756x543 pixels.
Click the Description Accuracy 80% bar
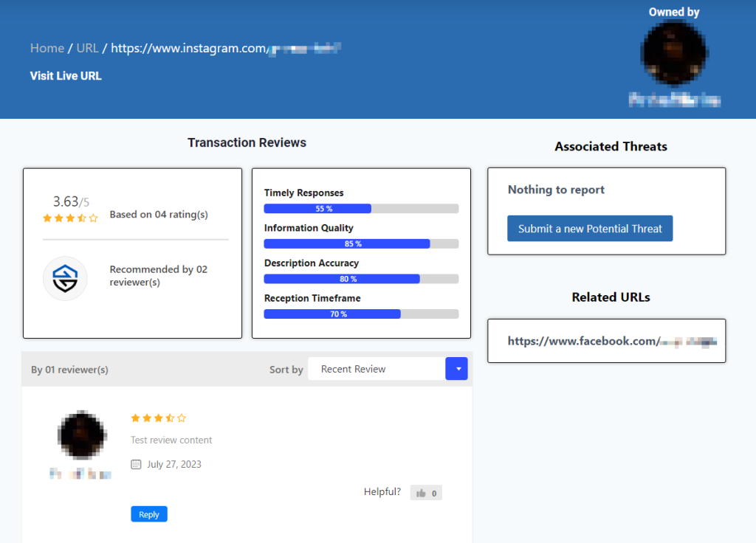[x=361, y=279]
